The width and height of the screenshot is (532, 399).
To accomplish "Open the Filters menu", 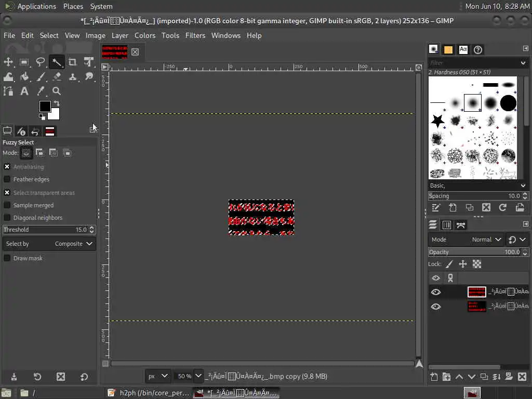I will point(195,36).
